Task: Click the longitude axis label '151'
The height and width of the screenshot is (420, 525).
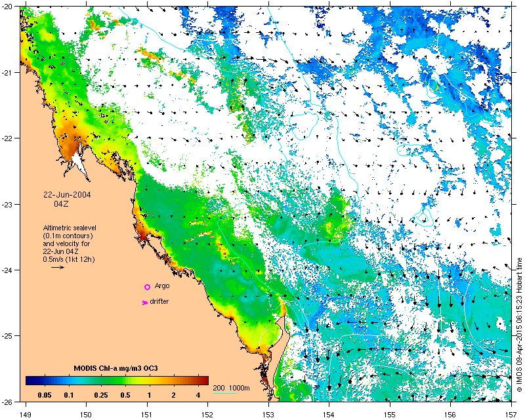Action: pyautogui.click(x=147, y=415)
